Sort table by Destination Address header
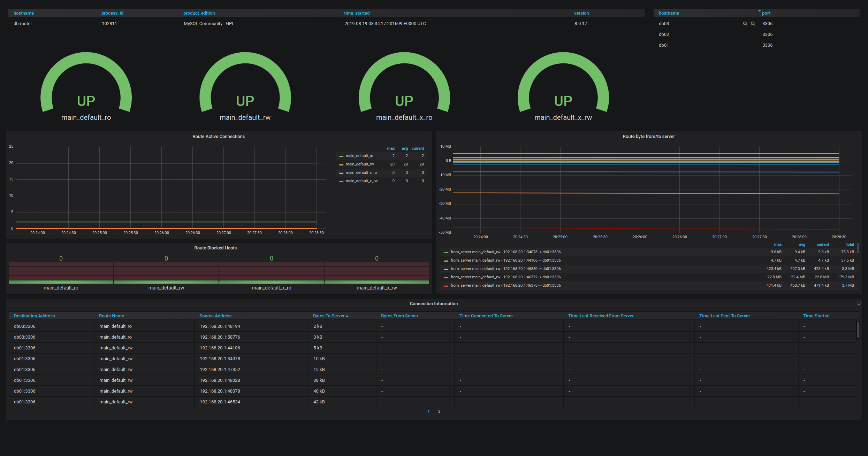Screen dimensions: 868x456 (x=34, y=316)
